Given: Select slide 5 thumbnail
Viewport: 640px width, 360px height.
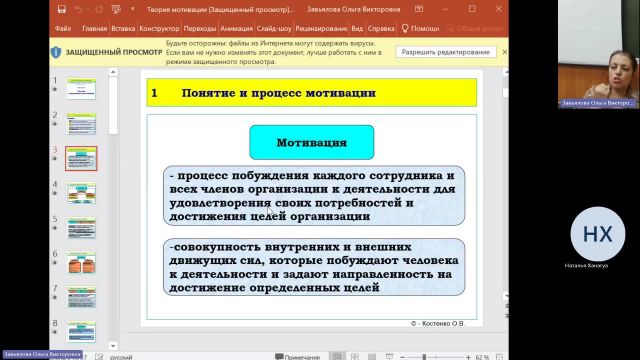Looking at the screenshot, I should pos(81,228).
